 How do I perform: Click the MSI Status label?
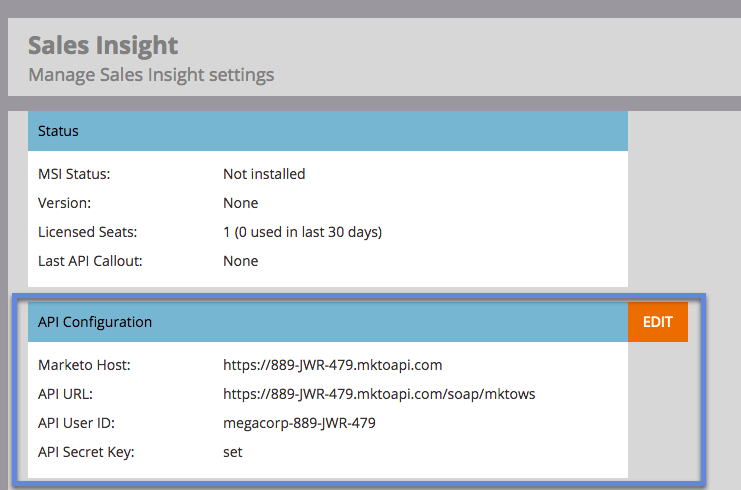click(x=74, y=174)
